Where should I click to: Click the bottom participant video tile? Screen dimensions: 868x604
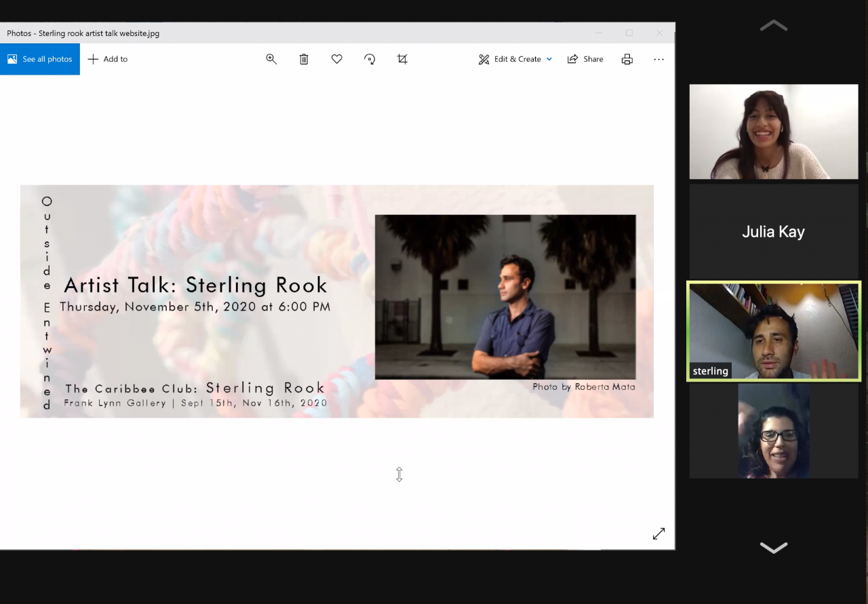(x=773, y=431)
